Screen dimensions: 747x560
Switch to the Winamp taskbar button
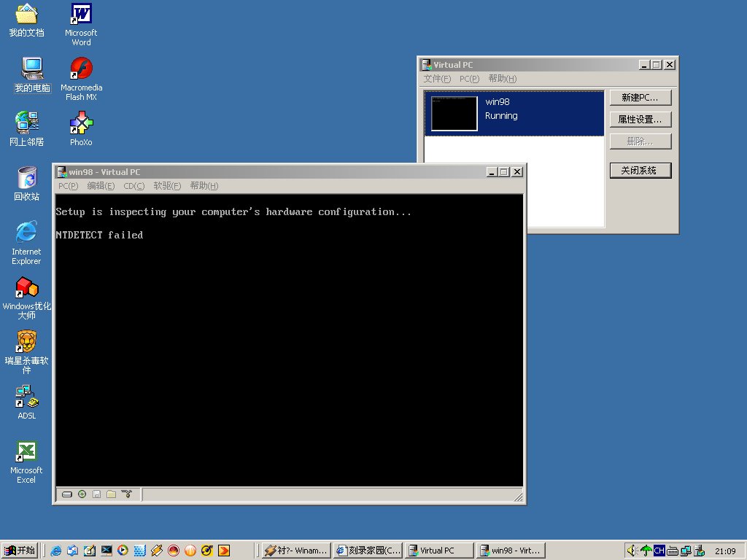click(296, 551)
